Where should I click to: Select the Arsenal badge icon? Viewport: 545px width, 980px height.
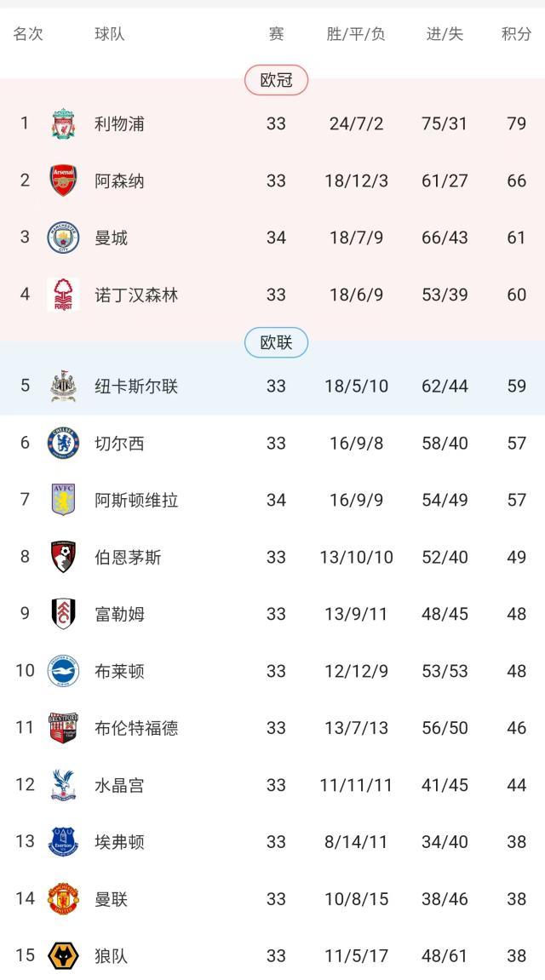pyautogui.click(x=61, y=179)
